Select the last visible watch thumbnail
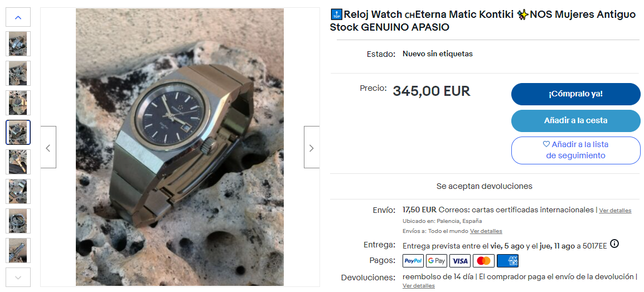Image resolution: width=644 pixels, height=292 pixels. tap(18, 251)
